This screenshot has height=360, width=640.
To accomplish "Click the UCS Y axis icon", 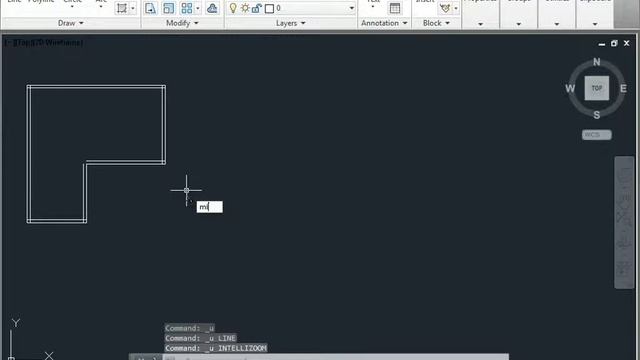I will [16, 323].
